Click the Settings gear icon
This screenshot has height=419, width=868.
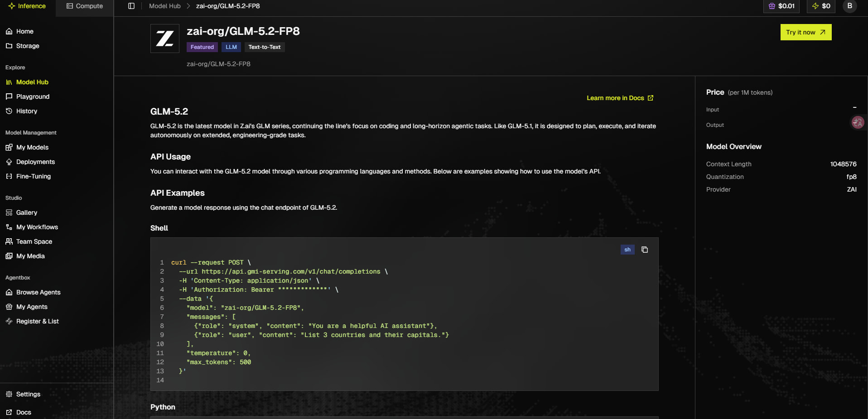pos(9,394)
